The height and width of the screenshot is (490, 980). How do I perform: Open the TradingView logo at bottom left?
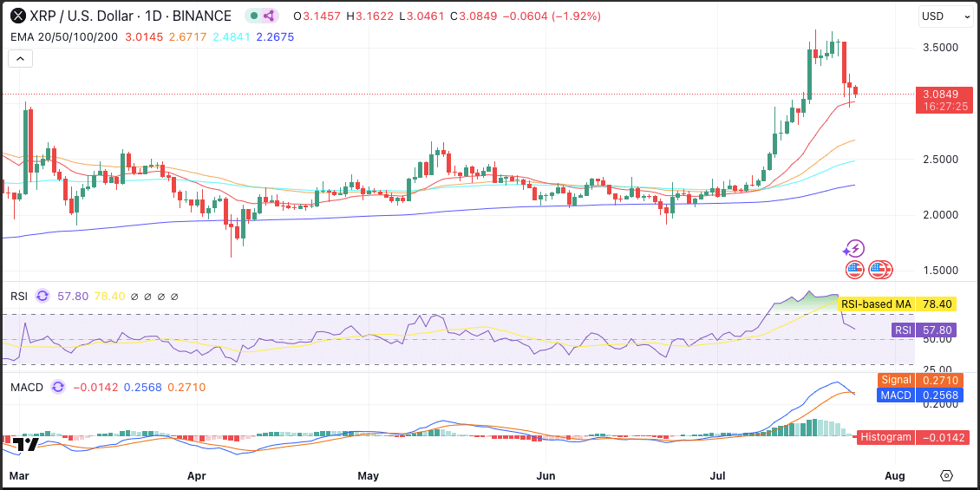[26, 444]
